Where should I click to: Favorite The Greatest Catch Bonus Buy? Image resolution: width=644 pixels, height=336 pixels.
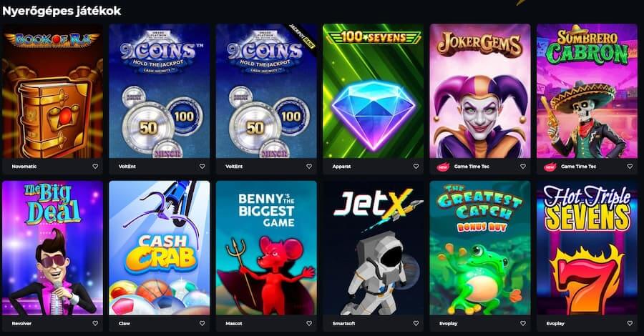pyautogui.click(x=523, y=323)
